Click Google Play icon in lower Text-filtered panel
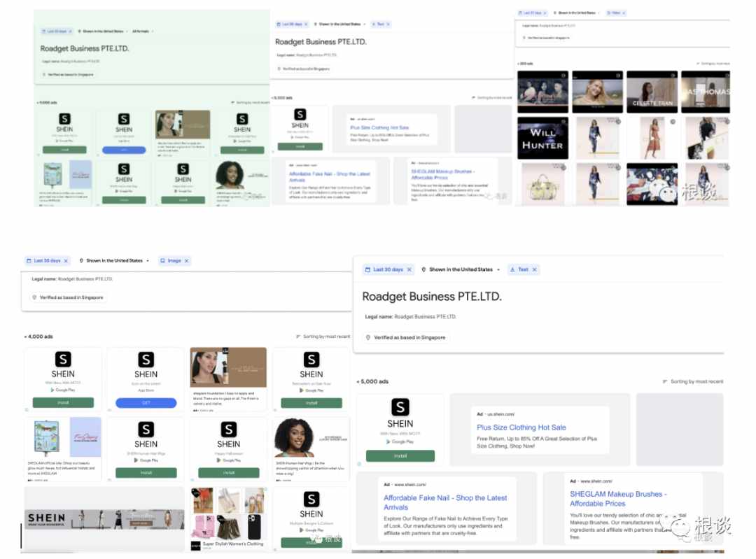Screen dimensions: 756x559 pyautogui.click(x=388, y=441)
